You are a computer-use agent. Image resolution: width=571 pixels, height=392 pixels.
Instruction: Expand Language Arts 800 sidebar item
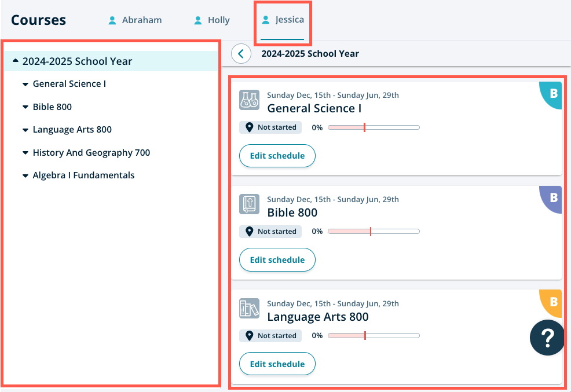click(x=25, y=130)
